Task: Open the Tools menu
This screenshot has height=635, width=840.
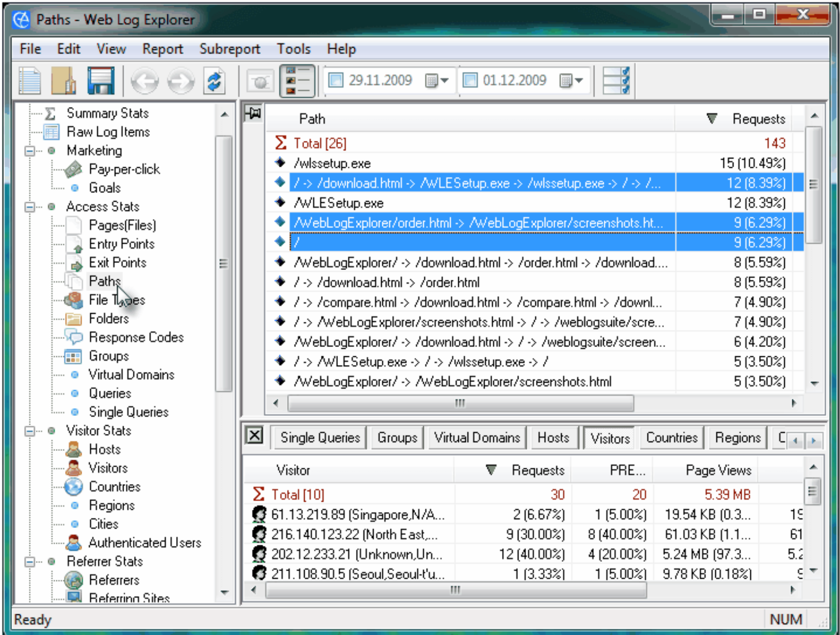Action: pyautogui.click(x=294, y=49)
